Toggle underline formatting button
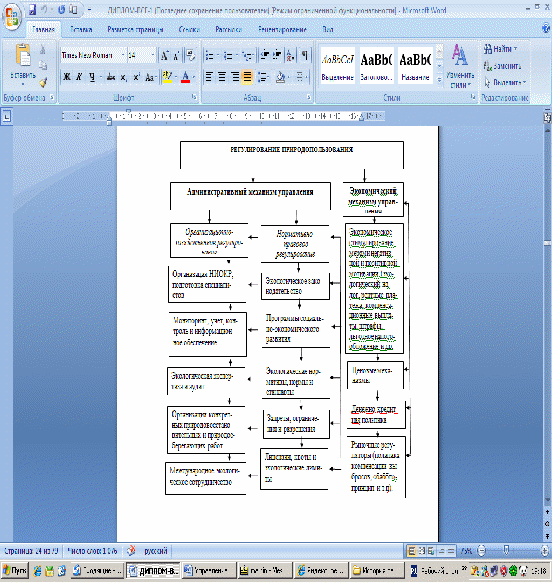This screenshot has height=583, width=553. (92, 77)
